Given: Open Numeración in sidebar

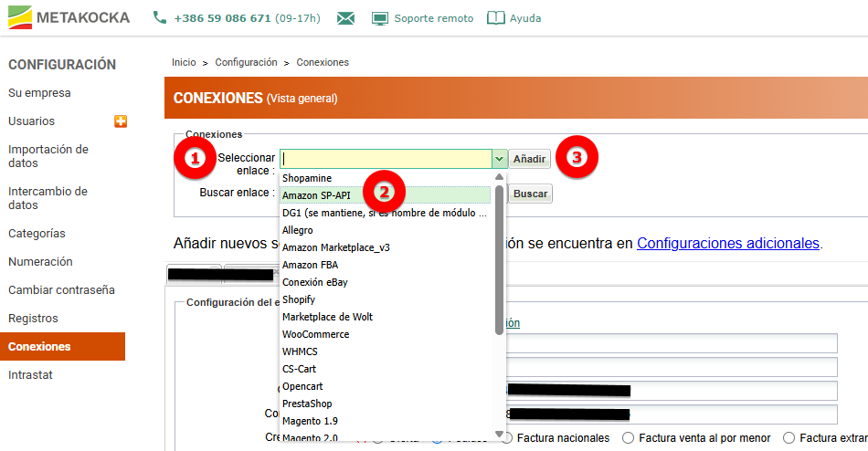Looking at the screenshot, I should point(40,262).
